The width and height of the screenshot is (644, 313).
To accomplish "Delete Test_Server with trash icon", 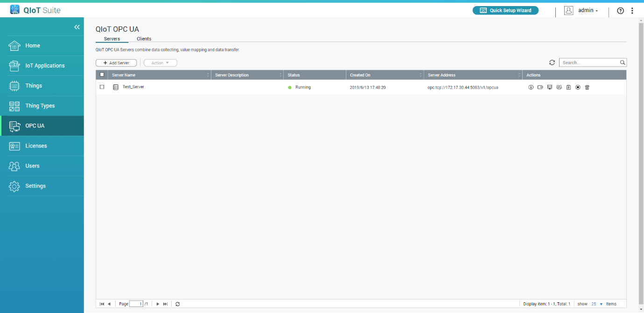I will click(x=587, y=87).
